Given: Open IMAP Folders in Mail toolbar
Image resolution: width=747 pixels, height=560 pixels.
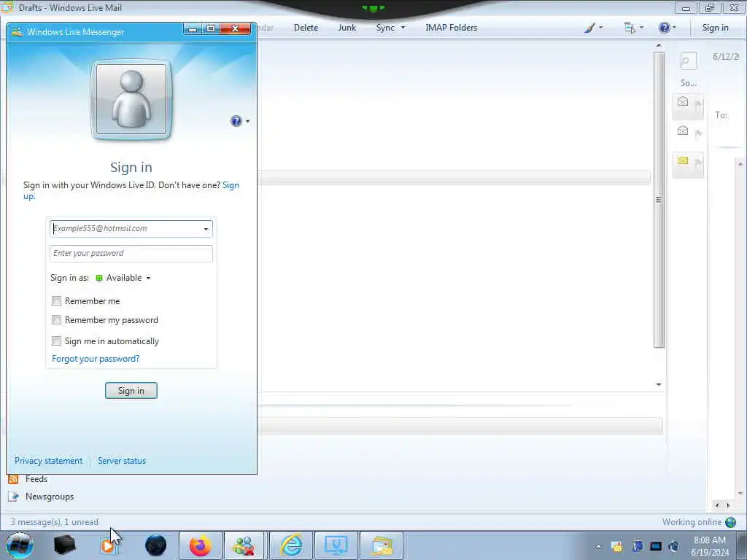Looking at the screenshot, I should coord(451,28).
